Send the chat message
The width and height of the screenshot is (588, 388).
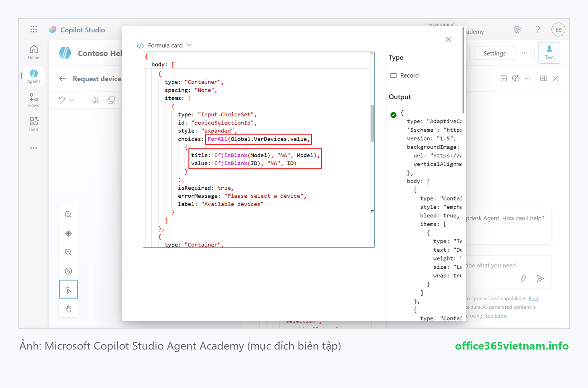[541, 279]
